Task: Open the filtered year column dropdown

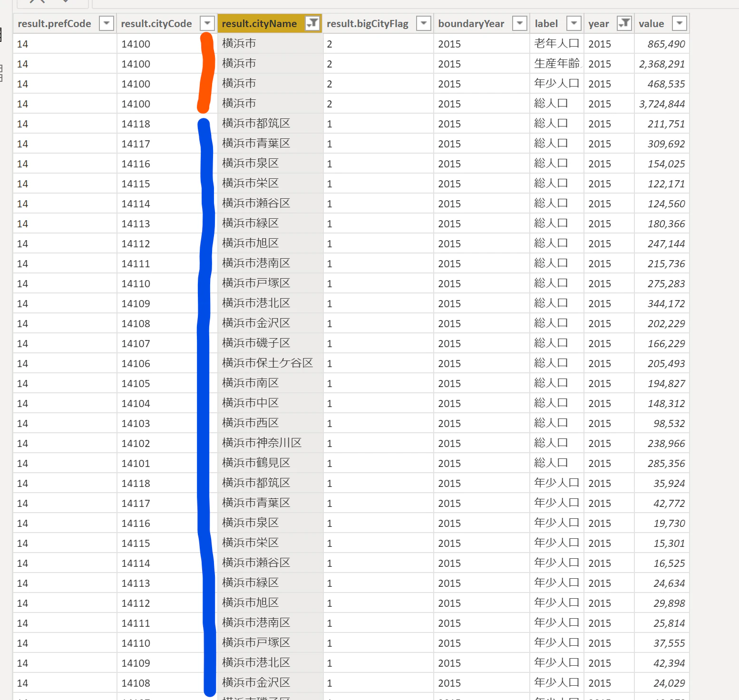Action: [624, 23]
